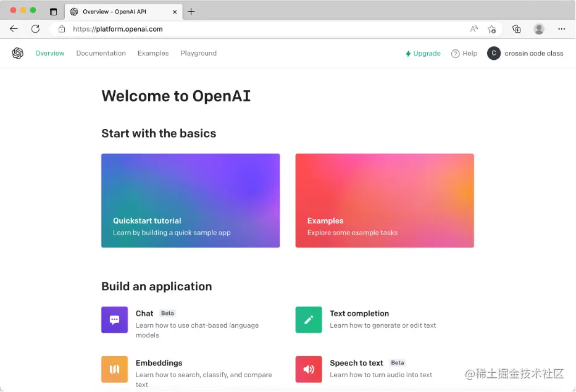Screen dimensions: 576x392
Task: Open a new tab with plus button
Action: [x=191, y=12]
